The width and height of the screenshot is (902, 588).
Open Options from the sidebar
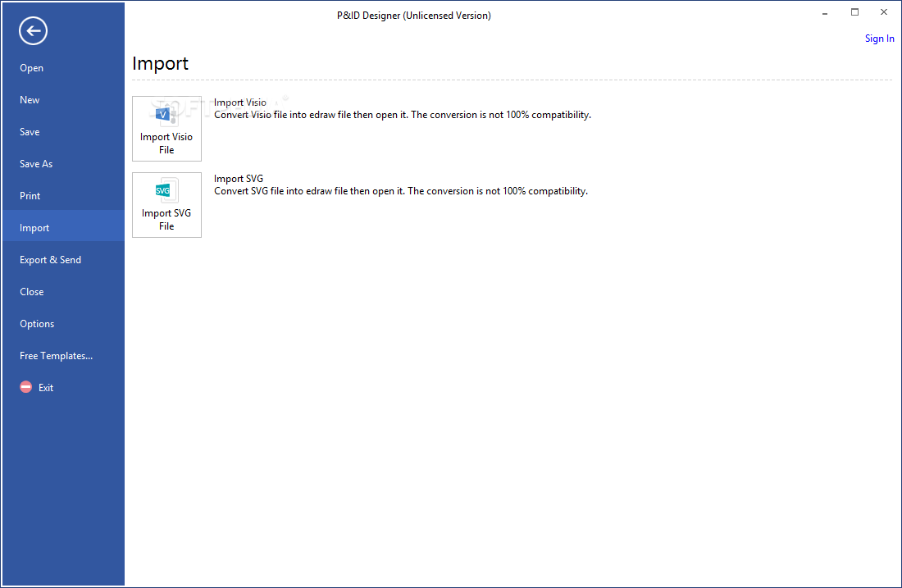pyautogui.click(x=63, y=324)
